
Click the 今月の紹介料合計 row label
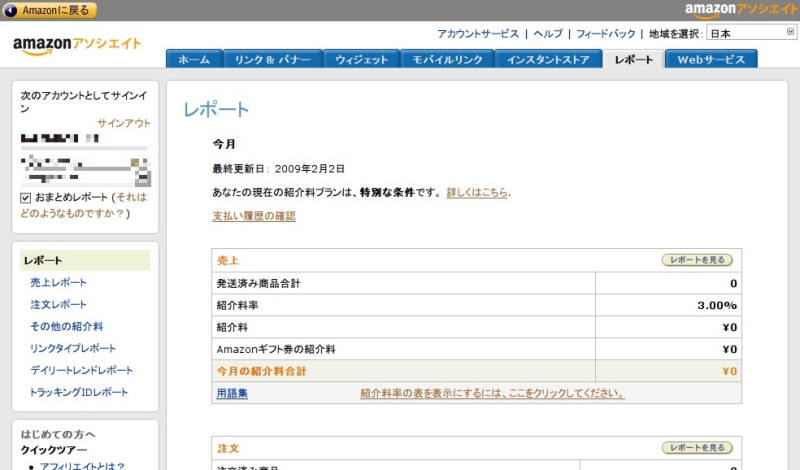pyautogui.click(x=261, y=372)
